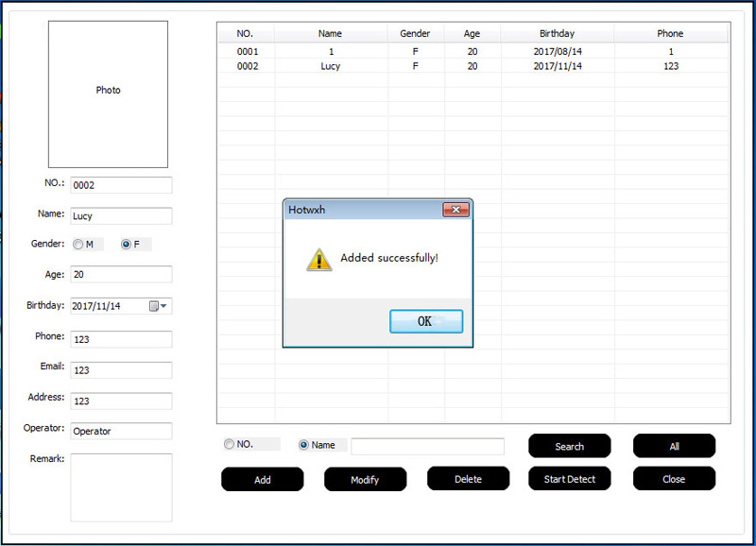Close the Hotwxh dialog with X button
756x546 pixels.
pyautogui.click(x=455, y=210)
